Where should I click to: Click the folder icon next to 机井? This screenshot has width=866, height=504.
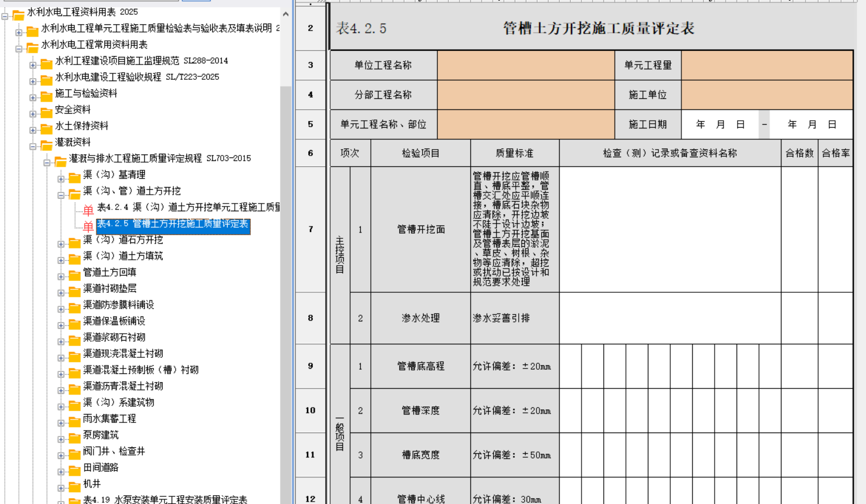(x=75, y=486)
